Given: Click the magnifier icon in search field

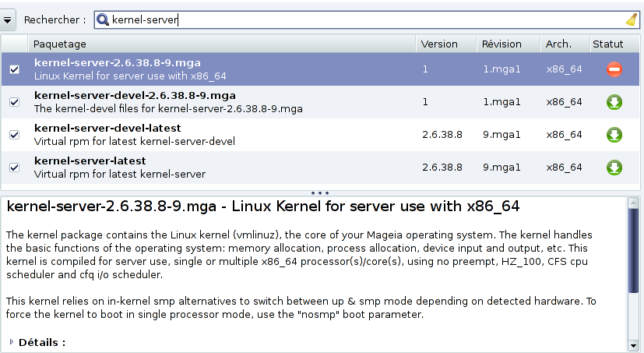Looking at the screenshot, I should 103,19.
